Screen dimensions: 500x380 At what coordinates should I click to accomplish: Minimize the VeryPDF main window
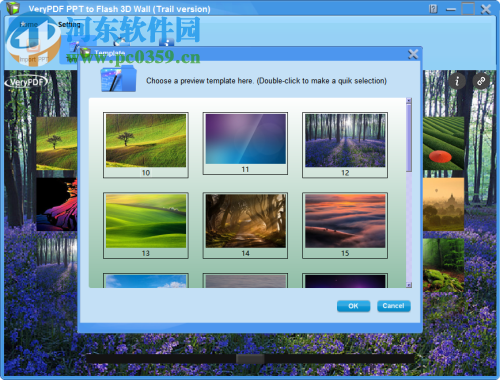click(451, 9)
